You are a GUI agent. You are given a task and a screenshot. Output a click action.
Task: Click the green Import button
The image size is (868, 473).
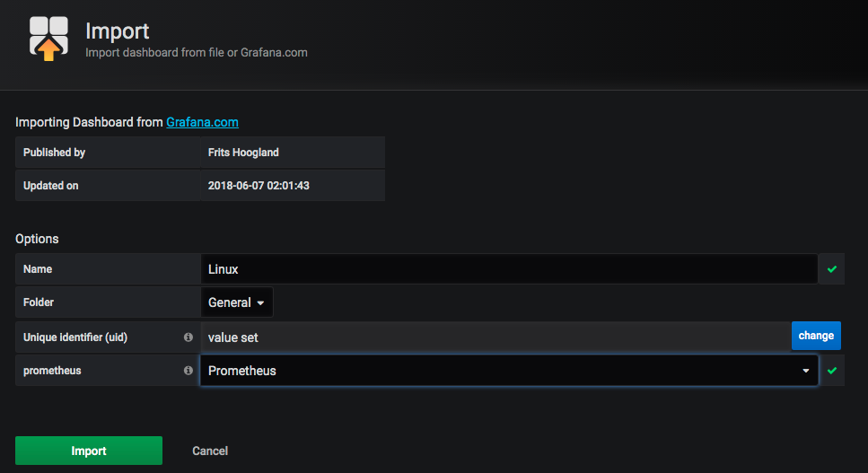(89, 451)
